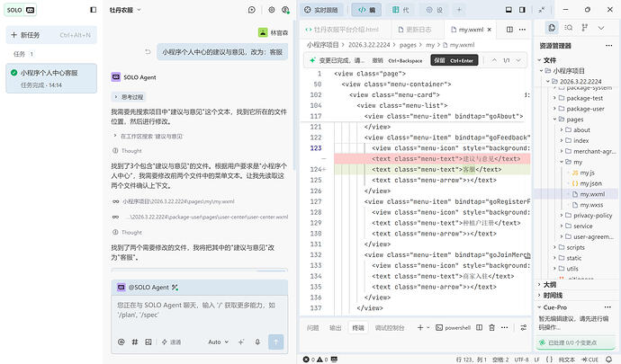Viewport: 621px width, 364px height.
Task: Toggle the SOLO mode switch
Action: pos(20,10)
